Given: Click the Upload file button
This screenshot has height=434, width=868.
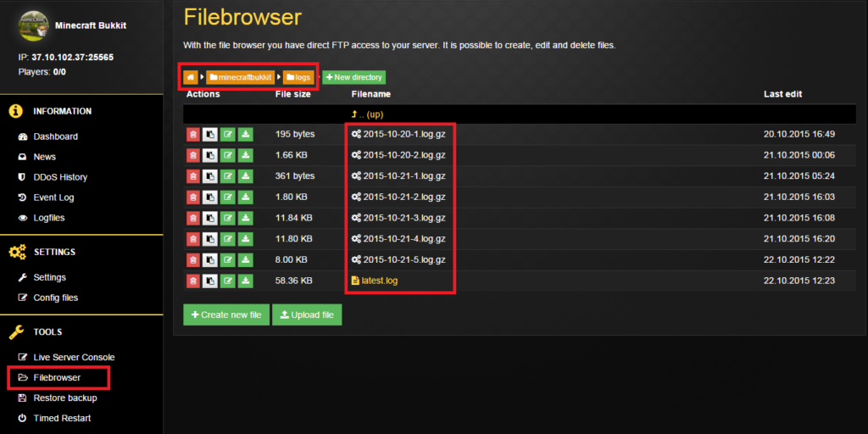Looking at the screenshot, I should pyautogui.click(x=307, y=314).
